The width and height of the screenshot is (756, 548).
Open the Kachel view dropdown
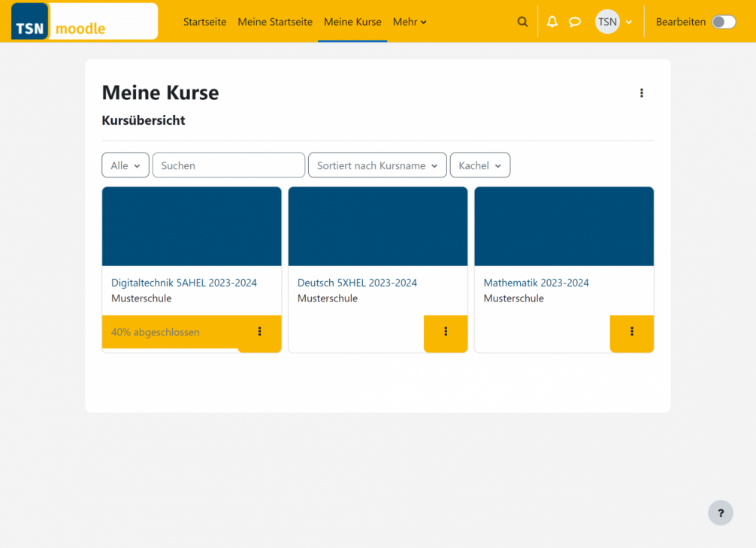(479, 165)
